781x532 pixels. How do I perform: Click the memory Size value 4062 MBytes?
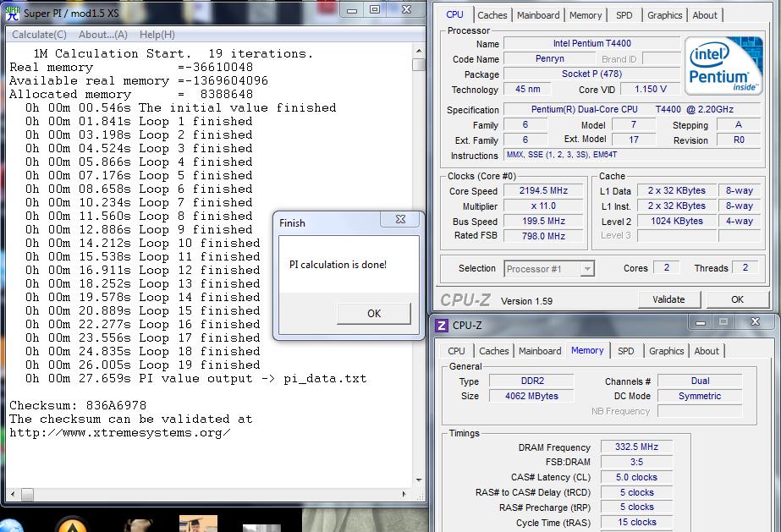point(532,396)
